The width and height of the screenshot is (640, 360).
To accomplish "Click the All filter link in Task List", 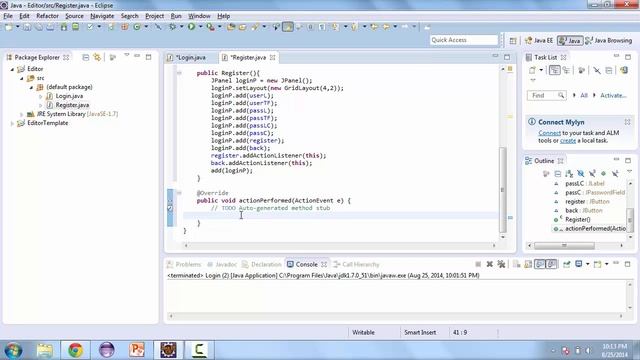I will 584,95.
